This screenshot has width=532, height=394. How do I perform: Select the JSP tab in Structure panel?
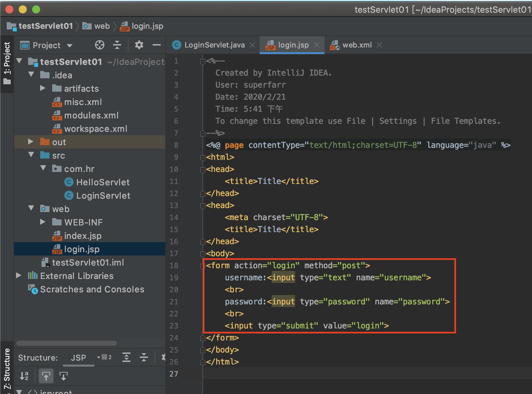click(x=78, y=358)
